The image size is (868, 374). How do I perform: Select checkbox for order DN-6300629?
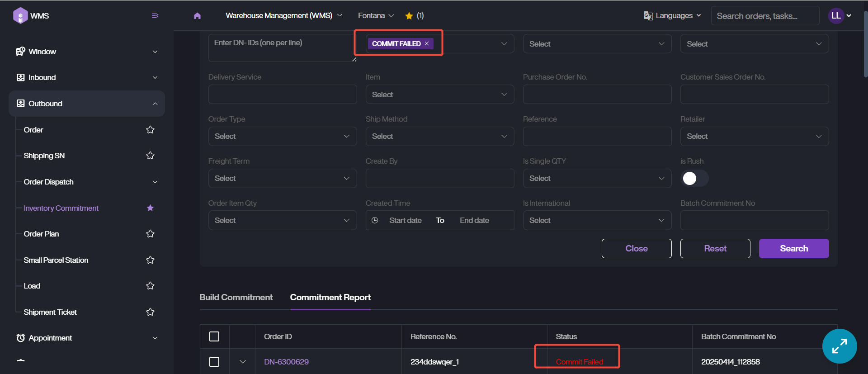214,362
